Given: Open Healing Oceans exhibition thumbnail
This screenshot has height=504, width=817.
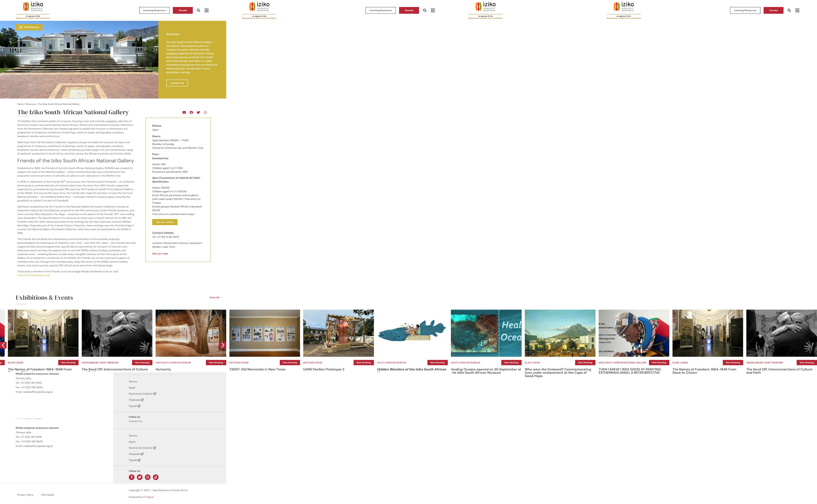Looking at the screenshot, I should 486,333.
